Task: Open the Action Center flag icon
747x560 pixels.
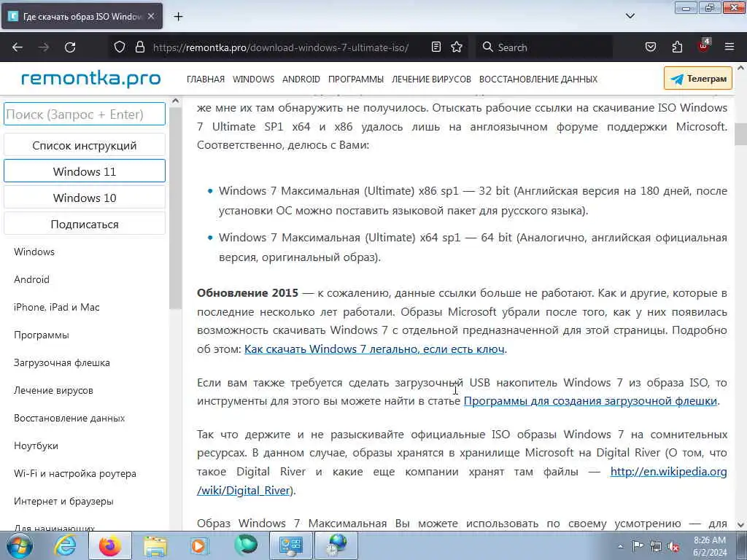Action: pos(638,546)
